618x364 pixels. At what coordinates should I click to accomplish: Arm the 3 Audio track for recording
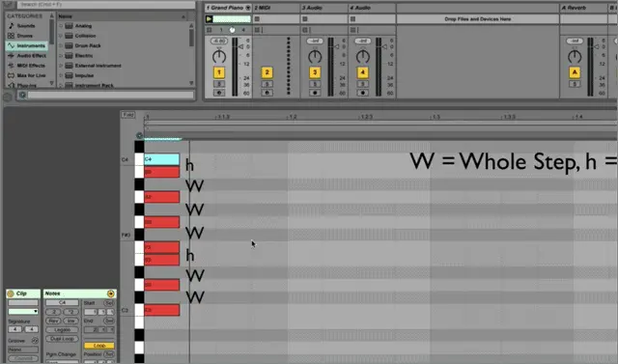[x=315, y=93]
